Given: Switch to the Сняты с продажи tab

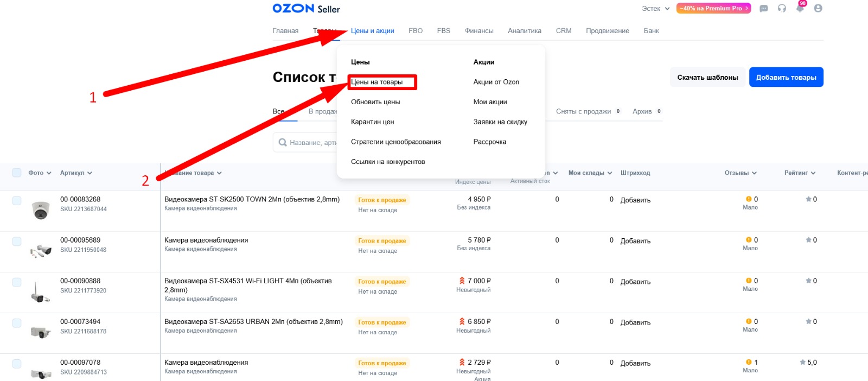Looking at the screenshot, I should click(589, 111).
